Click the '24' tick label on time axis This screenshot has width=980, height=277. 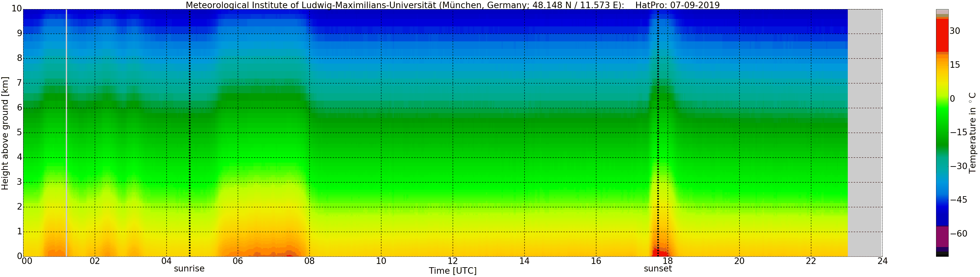[882, 261]
